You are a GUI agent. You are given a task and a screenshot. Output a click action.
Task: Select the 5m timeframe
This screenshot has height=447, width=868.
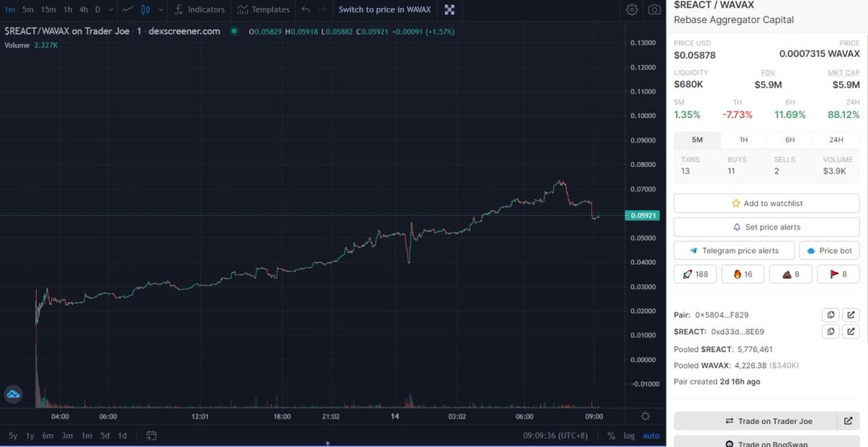click(x=27, y=9)
